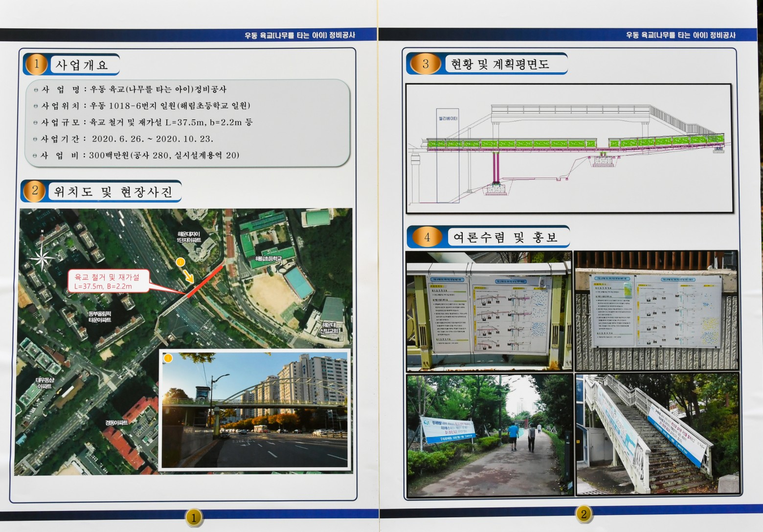
Task: Select the number 4 badge beside 여론수렴 및 홍보
Action: pos(426,237)
